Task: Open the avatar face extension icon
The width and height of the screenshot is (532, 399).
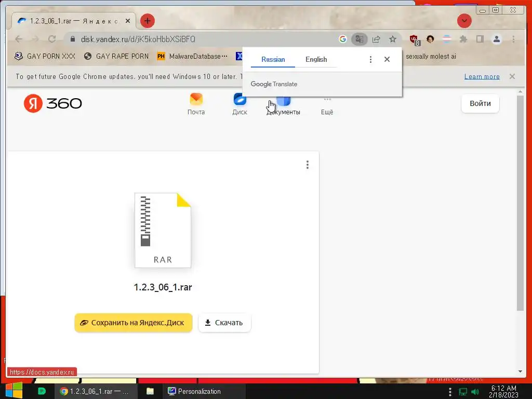Action: tap(430, 39)
